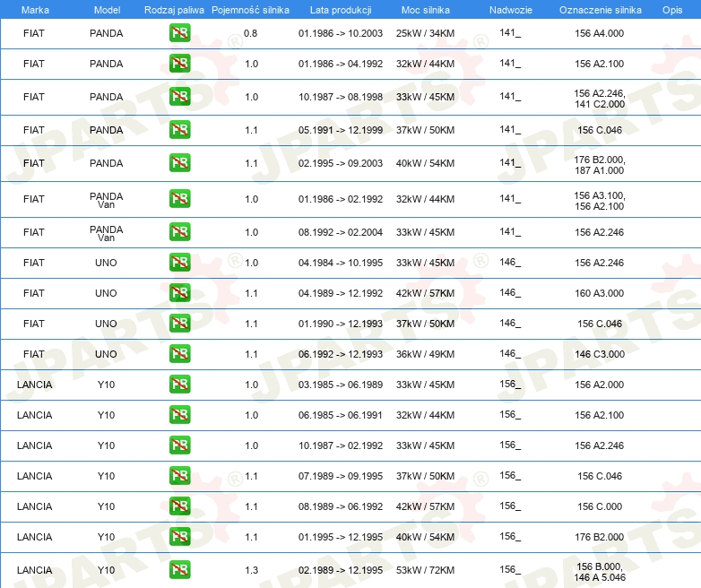Select engine capacity 0.8 cell
This screenshot has height=588, width=701.
click(250, 33)
